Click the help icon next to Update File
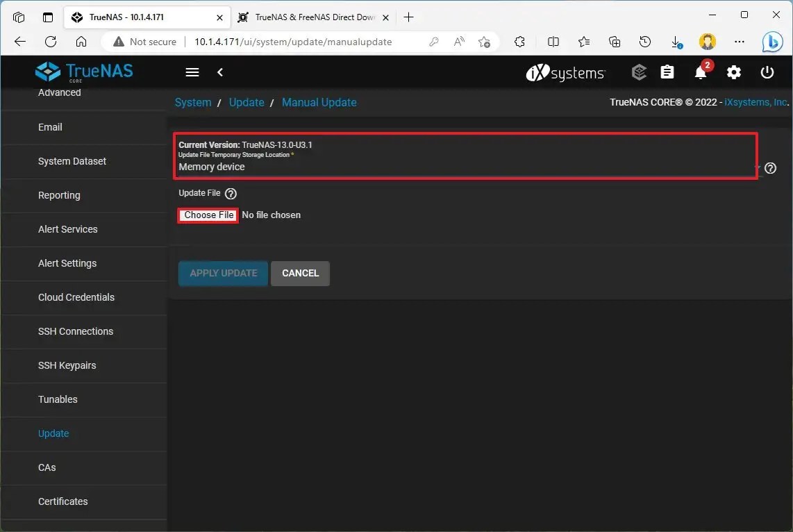Image resolution: width=793 pixels, height=532 pixels. click(230, 193)
